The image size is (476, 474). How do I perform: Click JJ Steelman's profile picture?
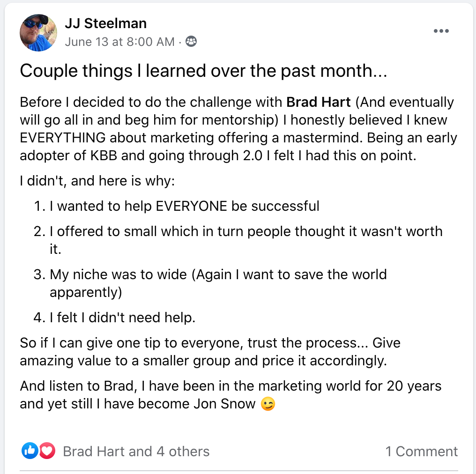click(38, 32)
